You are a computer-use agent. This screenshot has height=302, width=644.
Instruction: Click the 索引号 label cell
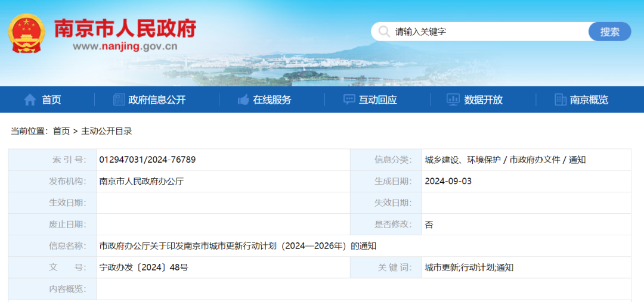click(x=52, y=160)
